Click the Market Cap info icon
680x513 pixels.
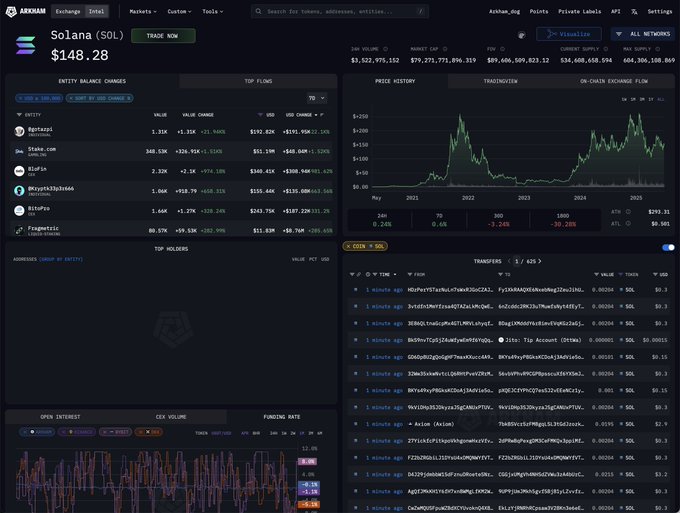[445, 49]
